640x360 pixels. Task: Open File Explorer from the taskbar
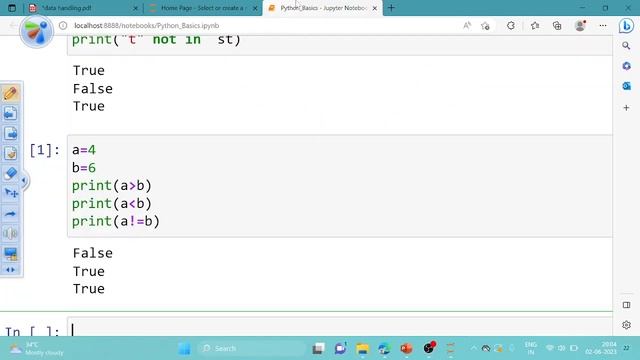pyautogui.click(x=362, y=348)
